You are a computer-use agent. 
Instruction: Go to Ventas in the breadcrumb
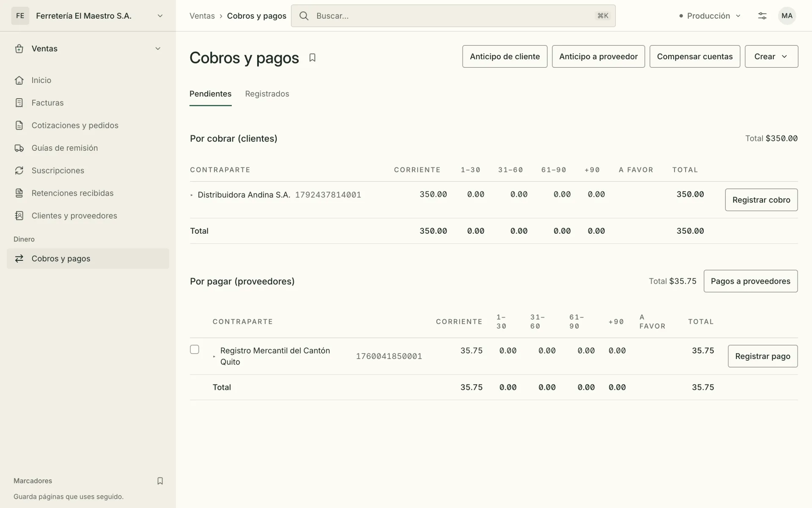(x=202, y=16)
